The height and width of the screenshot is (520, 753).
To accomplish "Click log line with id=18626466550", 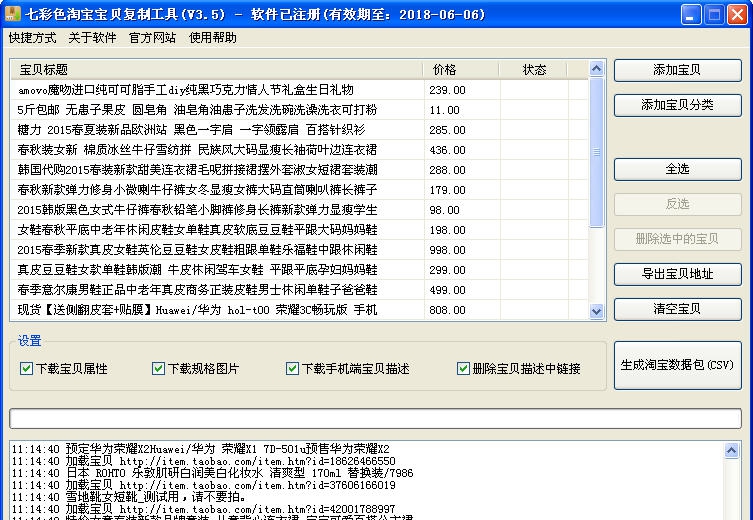I will pos(204,461).
